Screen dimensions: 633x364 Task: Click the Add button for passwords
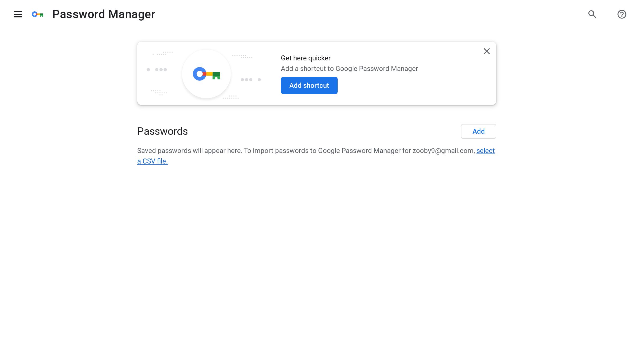tap(478, 131)
